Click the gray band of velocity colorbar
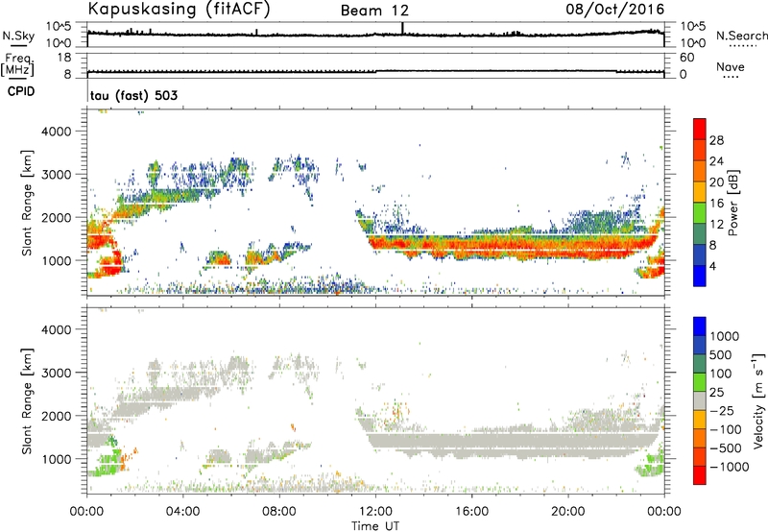The image size is (768, 532). [x=700, y=401]
